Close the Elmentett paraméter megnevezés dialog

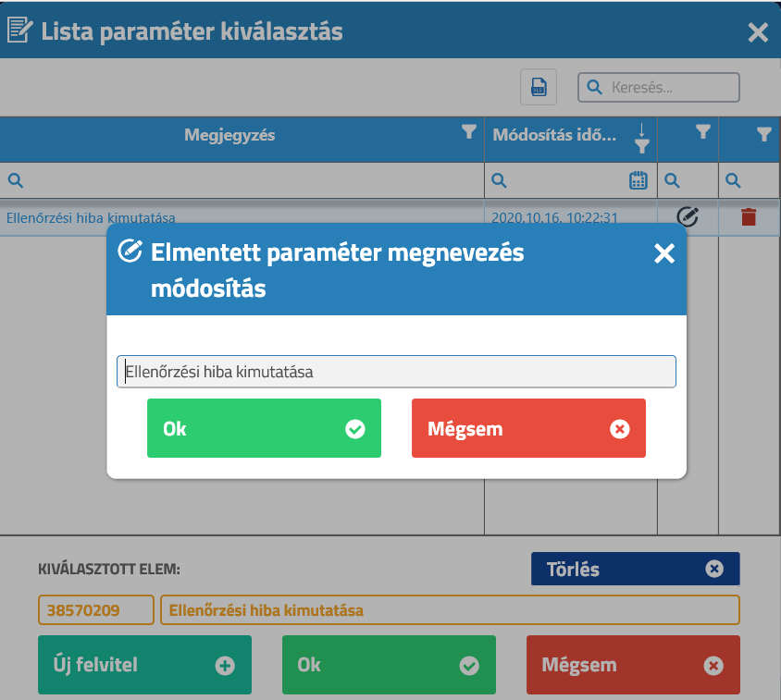pyautogui.click(x=664, y=253)
